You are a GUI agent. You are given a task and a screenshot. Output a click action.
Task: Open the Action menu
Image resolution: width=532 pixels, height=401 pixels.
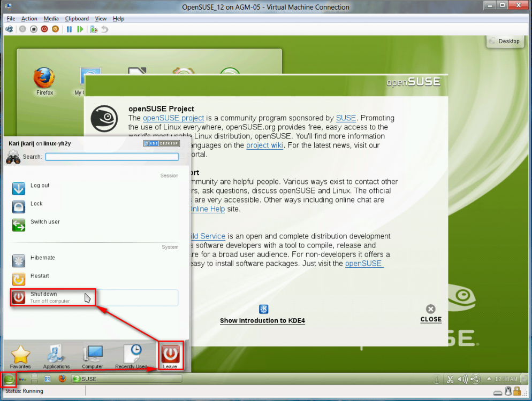[29, 19]
